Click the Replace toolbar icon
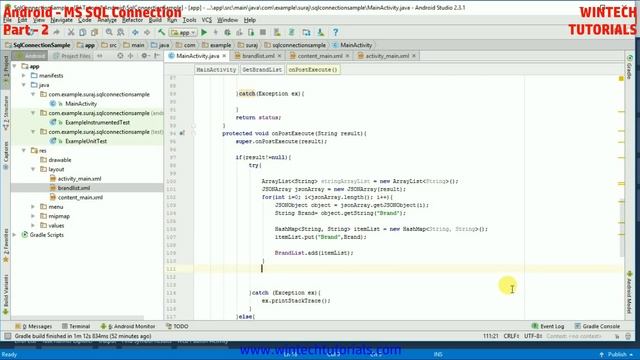This screenshot has height=360, width=640. 121,32
